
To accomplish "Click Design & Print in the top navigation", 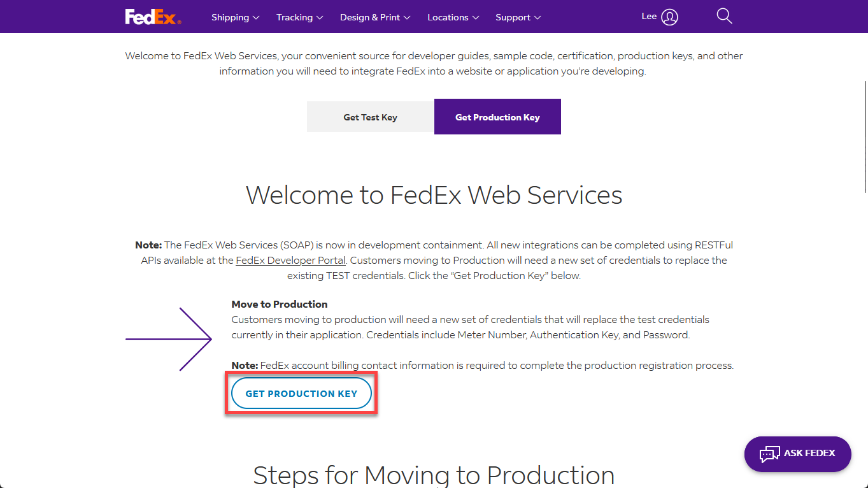I will tap(369, 17).
